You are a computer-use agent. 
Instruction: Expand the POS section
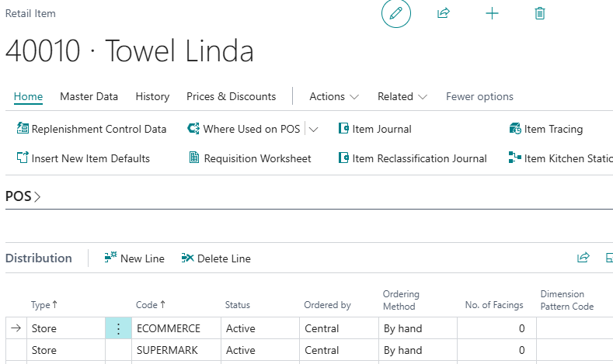[x=23, y=197]
